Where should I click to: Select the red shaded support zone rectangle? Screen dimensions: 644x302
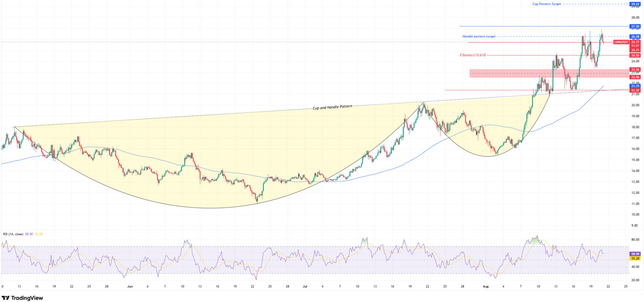pos(548,73)
